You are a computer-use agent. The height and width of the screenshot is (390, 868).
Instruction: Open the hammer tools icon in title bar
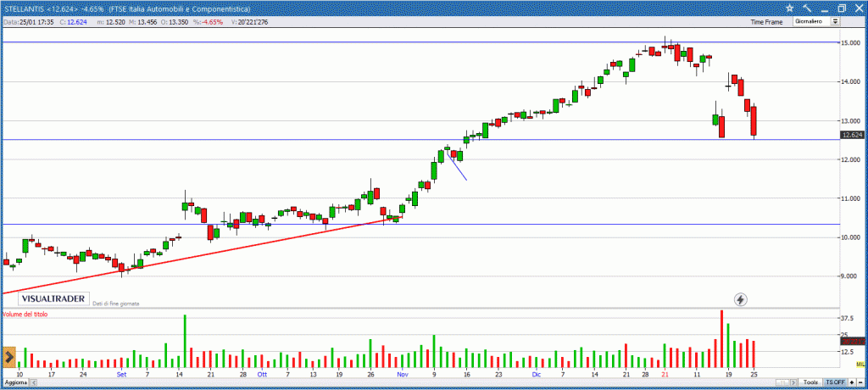tap(807, 8)
